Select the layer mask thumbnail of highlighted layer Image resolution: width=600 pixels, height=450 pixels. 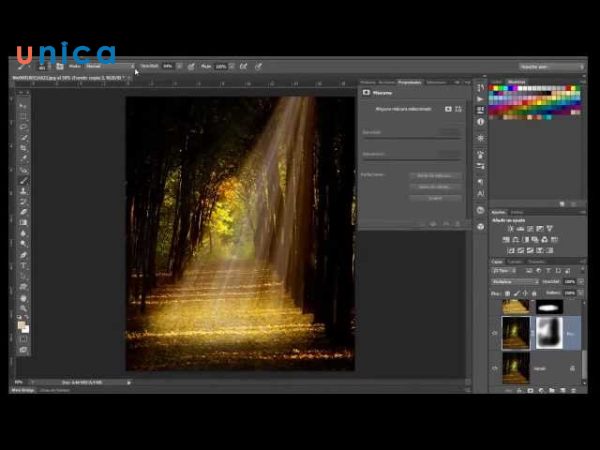click(x=547, y=334)
